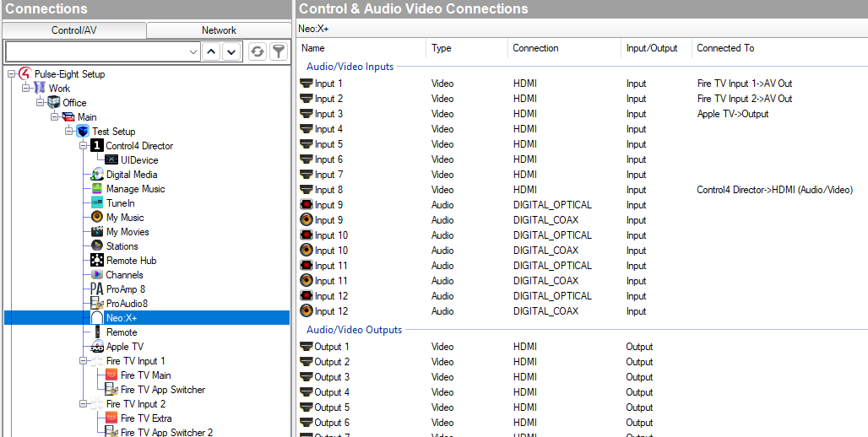Image resolution: width=868 pixels, height=437 pixels.
Task: Select the Input 8 HDMI row
Action: pos(583,190)
